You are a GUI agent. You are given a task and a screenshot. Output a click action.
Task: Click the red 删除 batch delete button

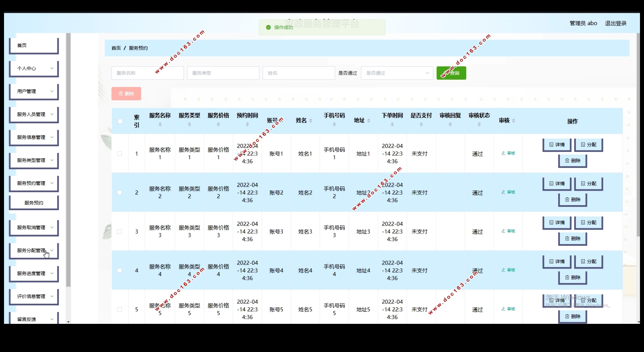click(126, 94)
